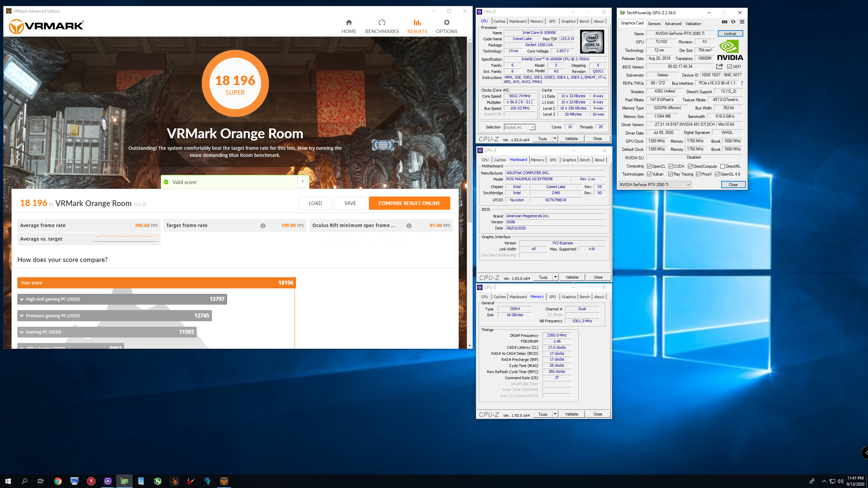Toggle OpenCL checkbox in GPU-Z
Screen dimensions: 868x488
(x=649, y=166)
